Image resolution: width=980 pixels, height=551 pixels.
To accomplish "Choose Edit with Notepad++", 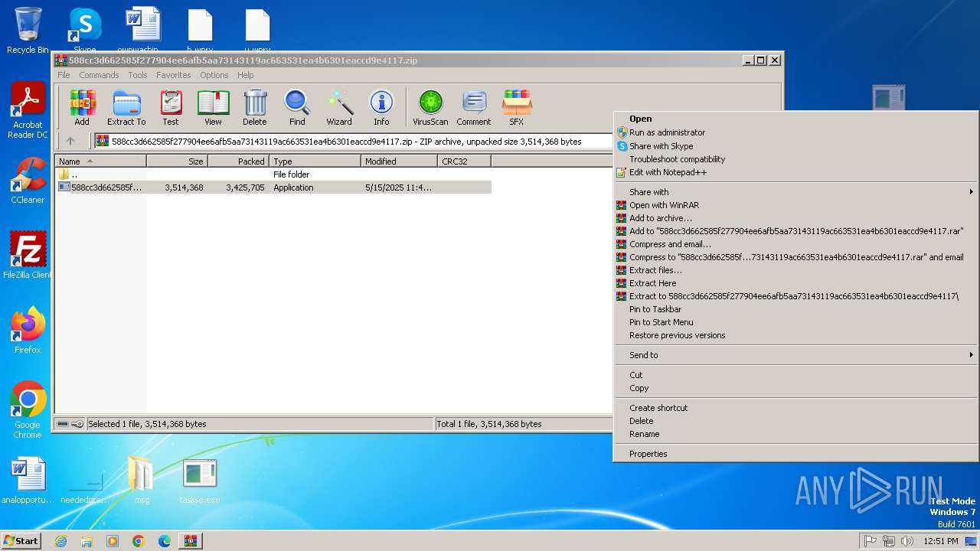I will click(796, 172).
